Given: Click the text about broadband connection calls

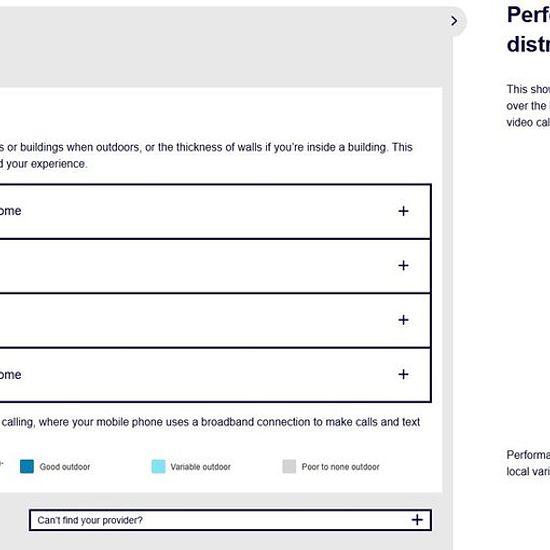Looking at the screenshot, I should click(210, 422).
